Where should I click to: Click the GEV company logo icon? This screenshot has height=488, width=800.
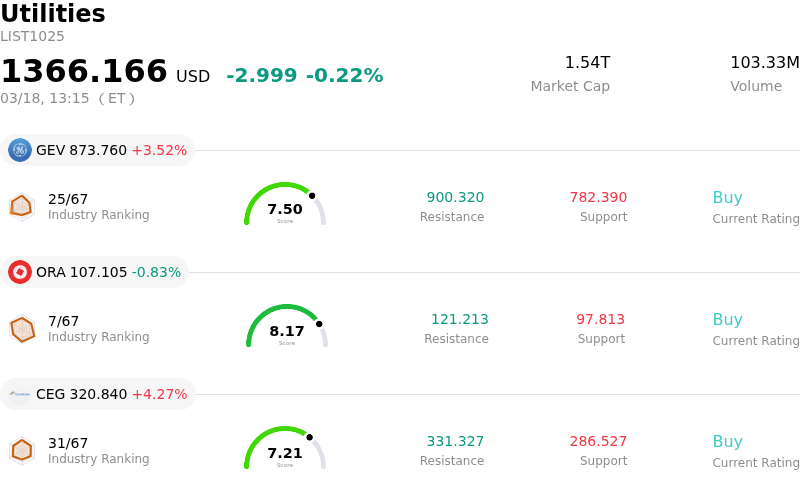click(x=20, y=150)
